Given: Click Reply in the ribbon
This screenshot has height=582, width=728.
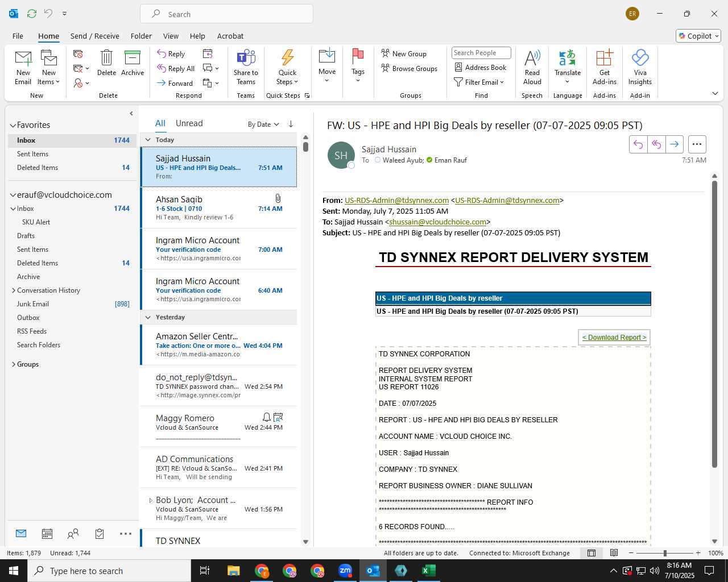Looking at the screenshot, I should pyautogui.click(x=171, y=53).
